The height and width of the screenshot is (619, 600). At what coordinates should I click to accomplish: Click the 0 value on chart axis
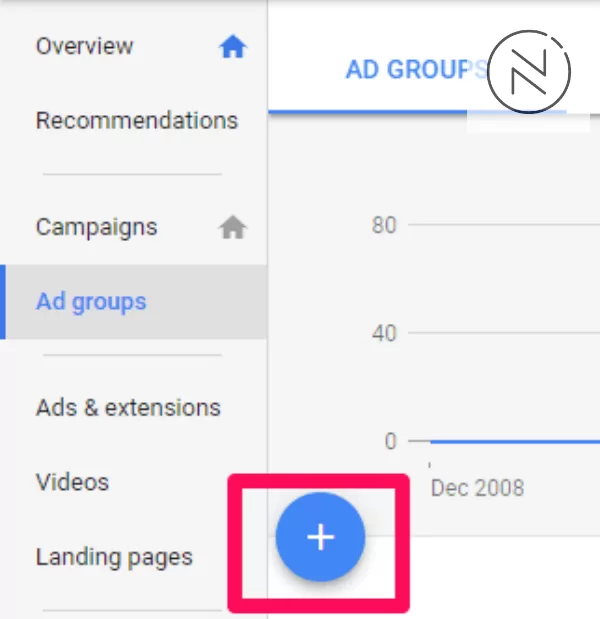[x=390, y=441]
